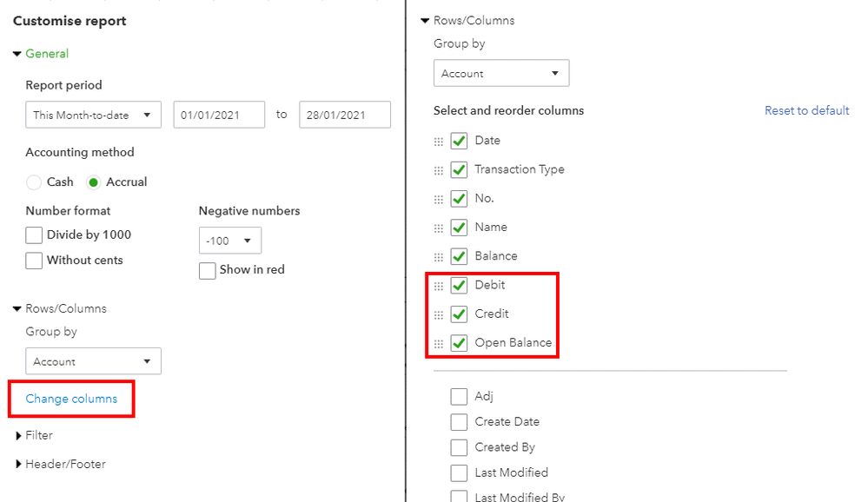Click the report end date field 28/01/2021
This screenshot has width=868, height=502.
(x=345, y=115)
